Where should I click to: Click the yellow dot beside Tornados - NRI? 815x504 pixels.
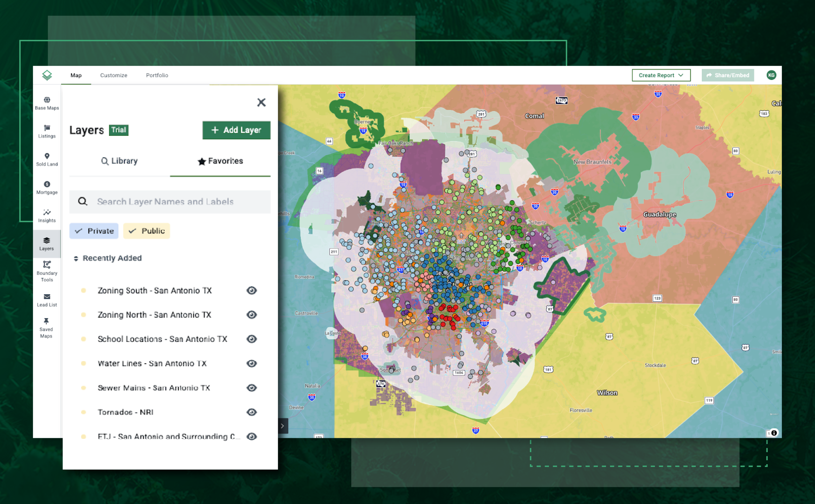click(83, 412)
